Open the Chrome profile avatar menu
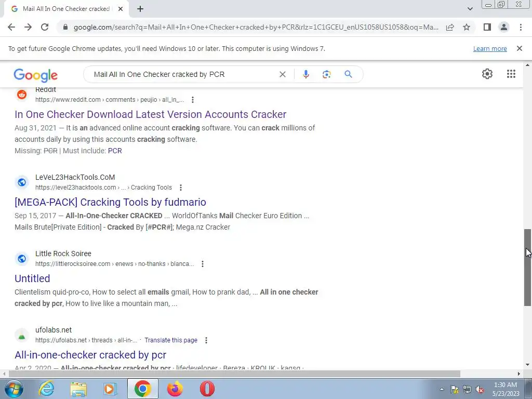The image size is (532, 399). click(x=504, y=27)
